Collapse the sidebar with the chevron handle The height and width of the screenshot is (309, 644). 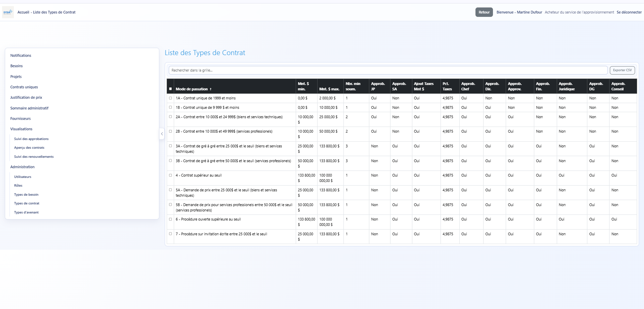pyautogui.click(x=162, y=134)
